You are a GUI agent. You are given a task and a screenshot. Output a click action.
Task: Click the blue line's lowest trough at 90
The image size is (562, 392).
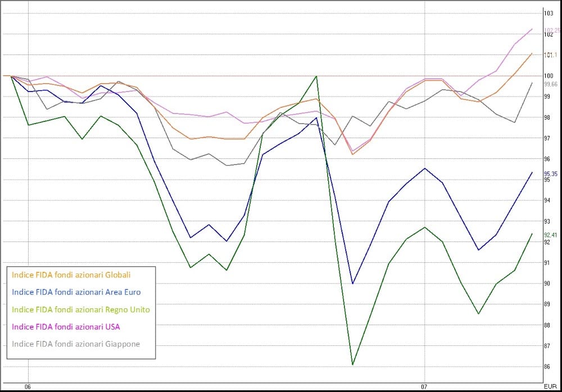tap(353, 284)
